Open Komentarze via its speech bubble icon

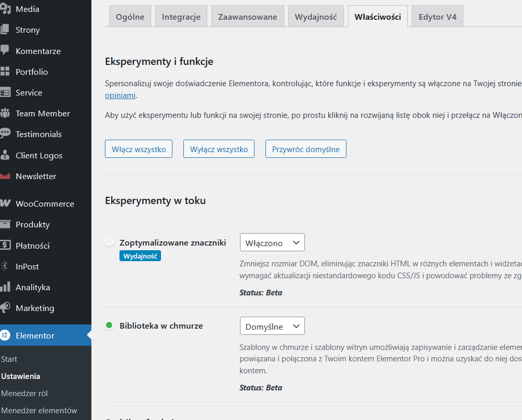5,50
